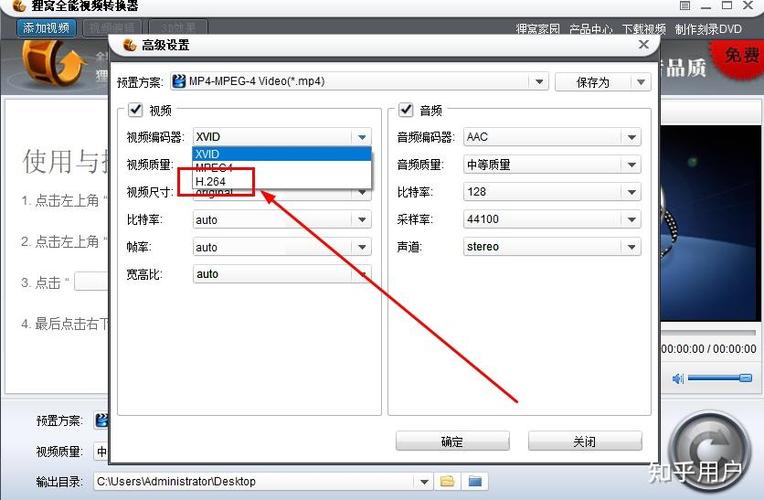This screenshot has height=500, width=764.
Task: Open the 帧率 dropdown
Action: [x=282, y=247]
